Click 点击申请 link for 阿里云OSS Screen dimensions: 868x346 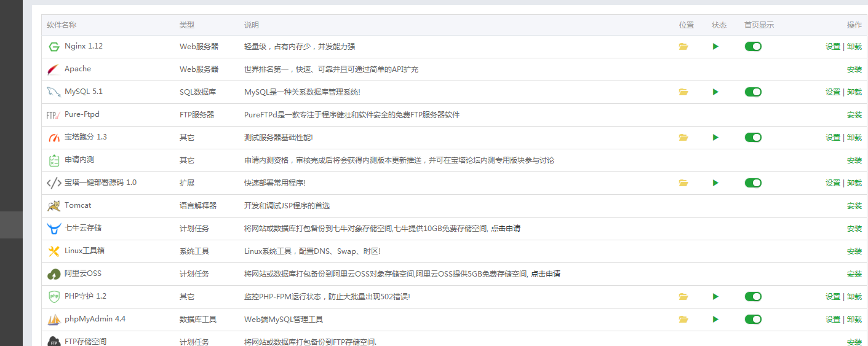click(x=546, y=274)
